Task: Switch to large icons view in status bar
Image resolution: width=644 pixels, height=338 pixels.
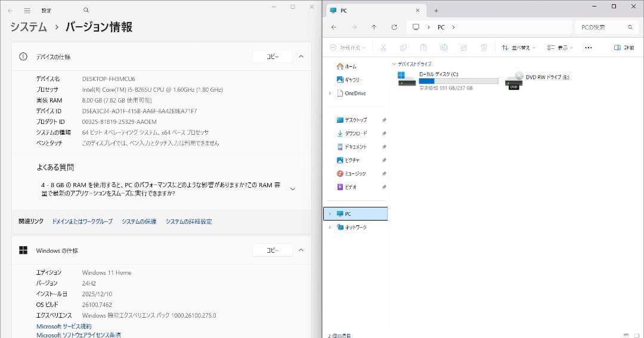Action: click(636, 335)
